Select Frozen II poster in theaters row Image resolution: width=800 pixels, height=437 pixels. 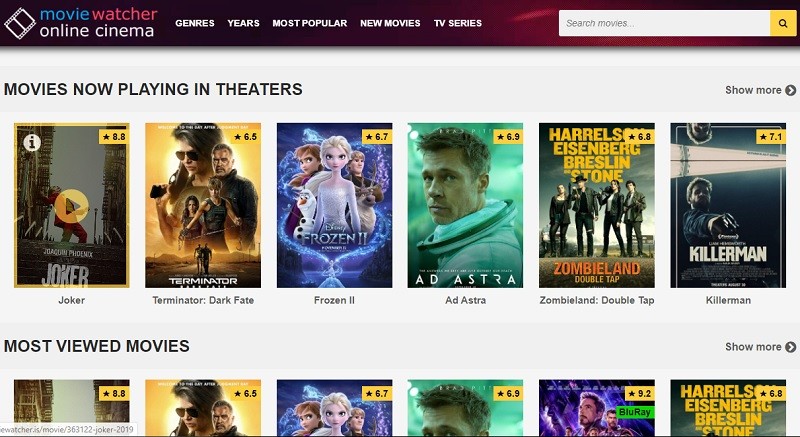(335, 205)
